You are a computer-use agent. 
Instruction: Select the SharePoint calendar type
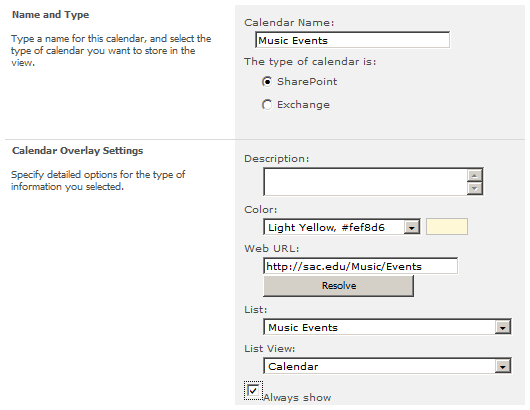click(x=267, y=82)
